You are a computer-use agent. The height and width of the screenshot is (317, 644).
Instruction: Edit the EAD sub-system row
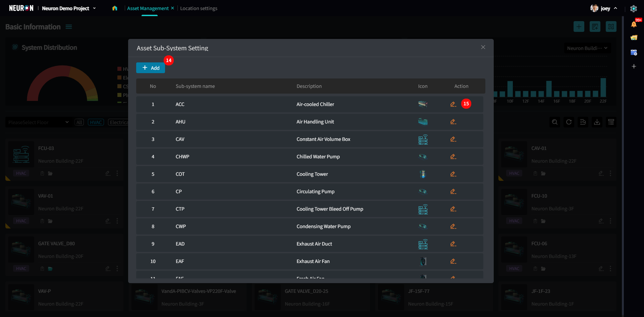coord(453,244)
